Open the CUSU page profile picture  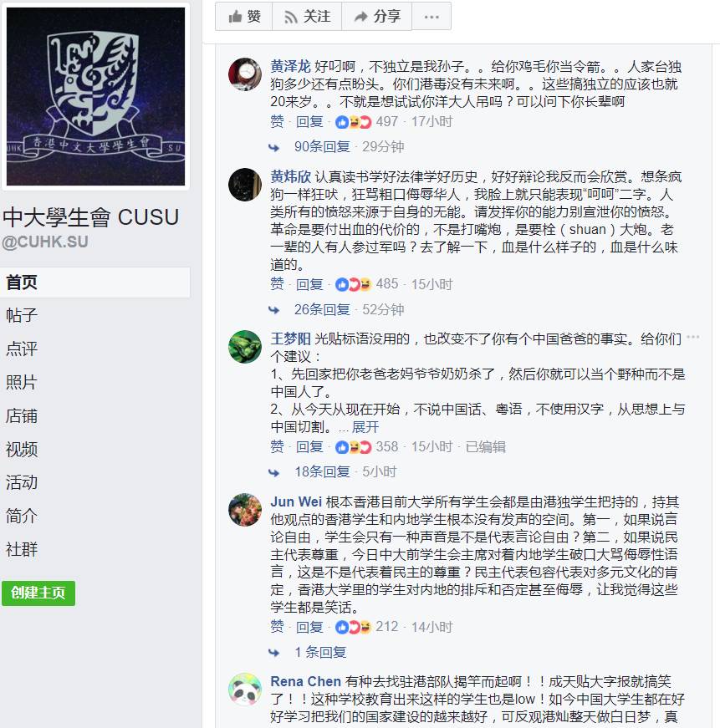95,96
